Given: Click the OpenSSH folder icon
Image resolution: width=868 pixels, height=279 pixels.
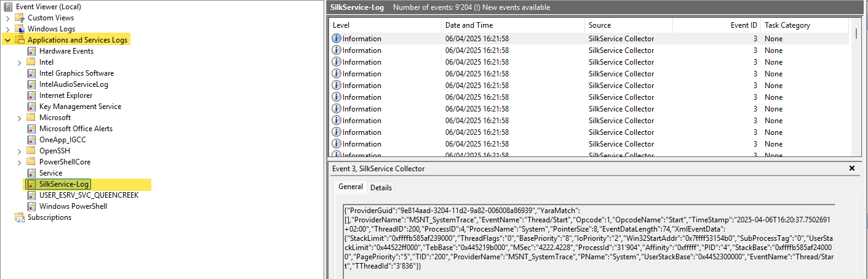Looking at the screenshot, I should pos(32,151).
